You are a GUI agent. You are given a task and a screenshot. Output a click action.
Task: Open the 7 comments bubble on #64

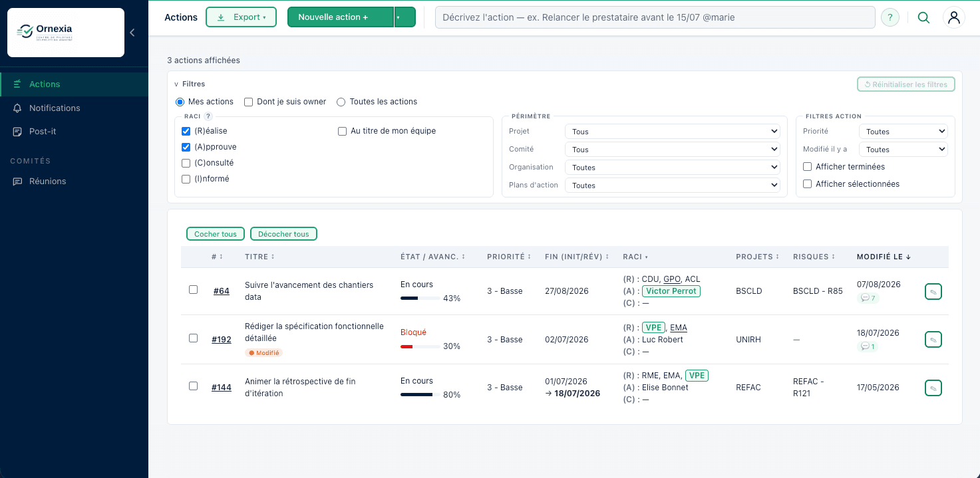[868, 298]
